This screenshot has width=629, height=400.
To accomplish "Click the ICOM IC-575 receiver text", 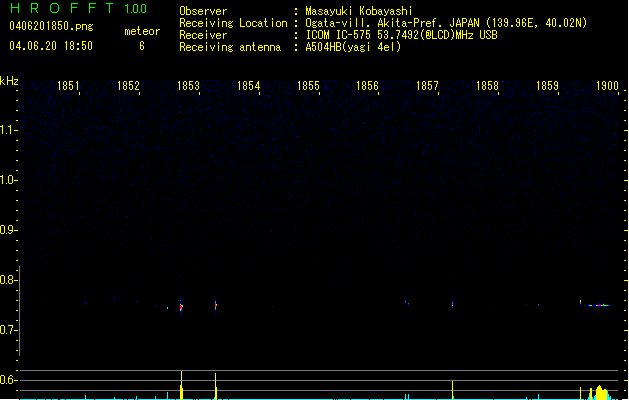I will (401, 35).
